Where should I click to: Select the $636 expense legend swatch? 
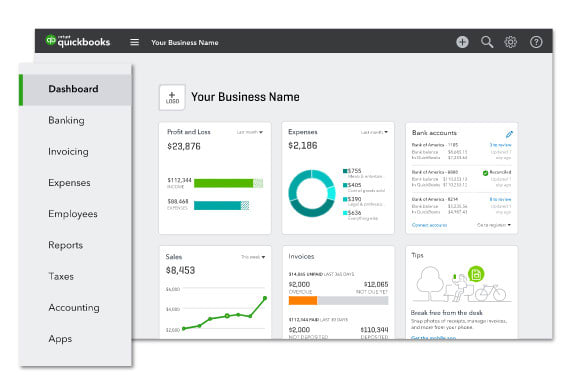345,213
